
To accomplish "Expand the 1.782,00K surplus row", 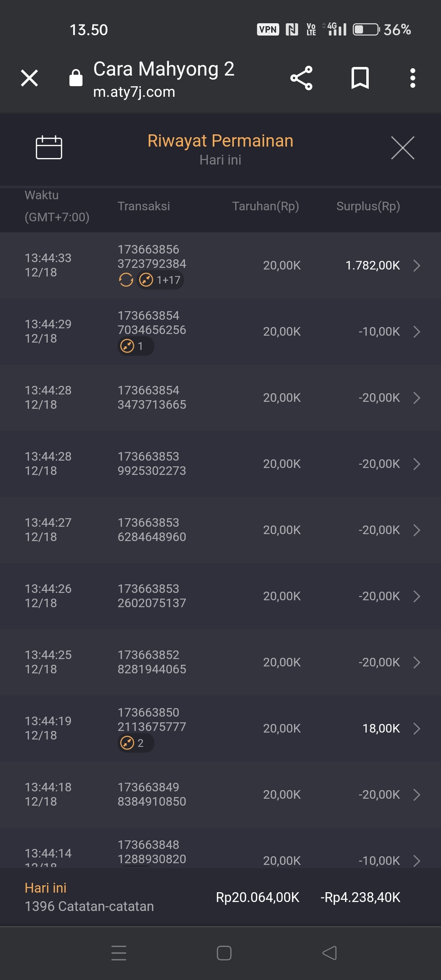I will [x=416, y=265].
